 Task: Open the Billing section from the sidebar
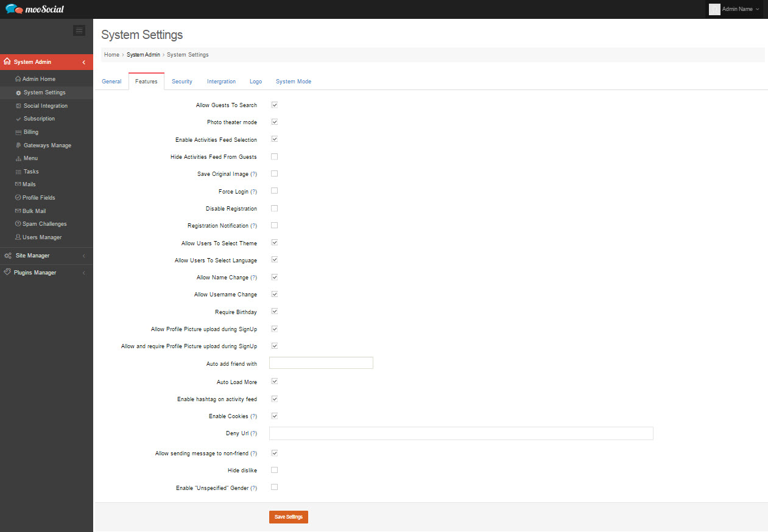click(30, 131)
